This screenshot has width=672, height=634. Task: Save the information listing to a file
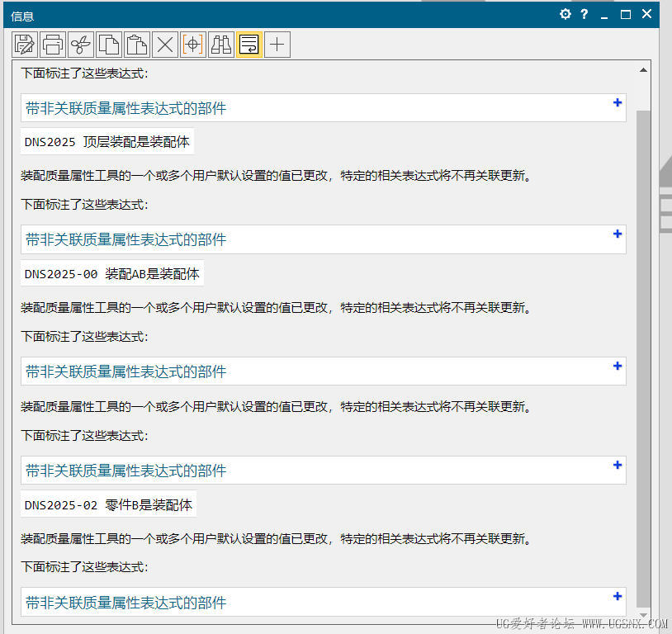point(24,44)
